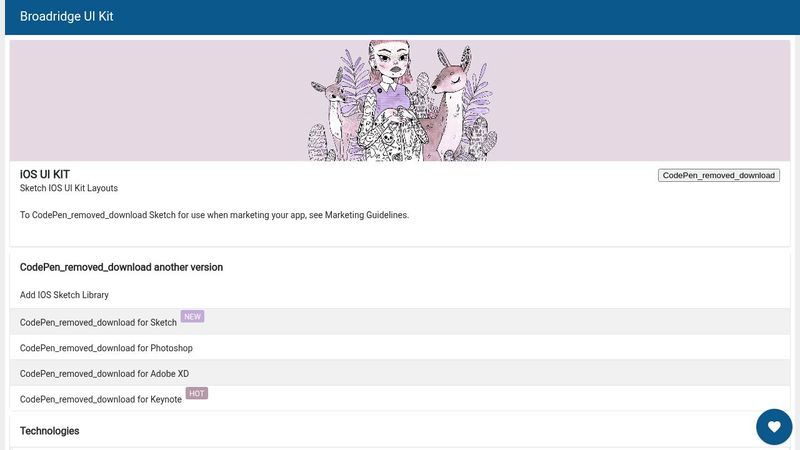Click the NEW badge next to Sketch
The image size is (800, 450).
point(192,316)
